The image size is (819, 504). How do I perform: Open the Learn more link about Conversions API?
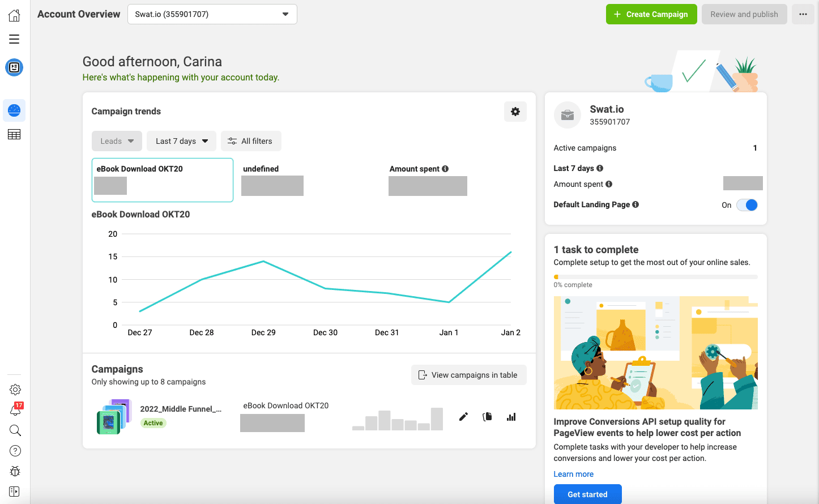[573, 474]
